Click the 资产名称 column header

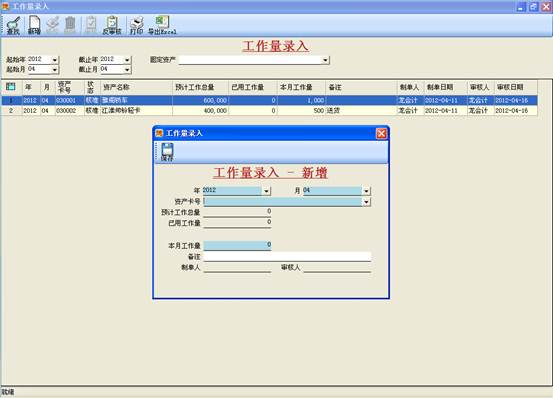[x=136, y=87]
